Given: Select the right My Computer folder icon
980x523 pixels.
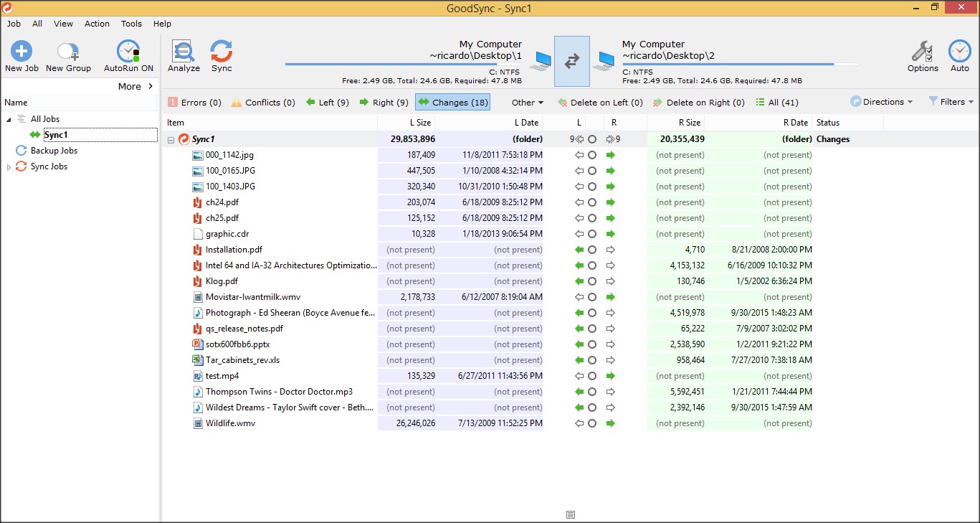Looking at the screenshot, I should pyautogui.click(x=605, y=61).
